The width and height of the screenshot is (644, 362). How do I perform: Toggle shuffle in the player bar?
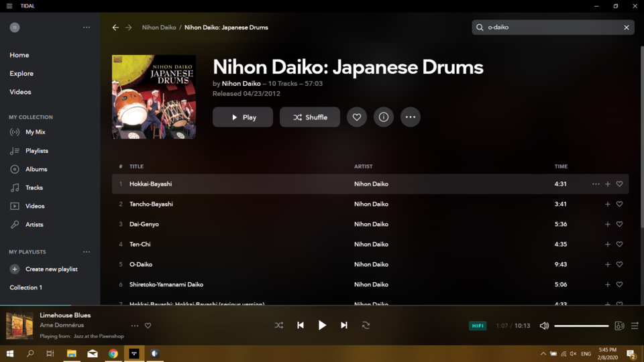click(279, 326)
